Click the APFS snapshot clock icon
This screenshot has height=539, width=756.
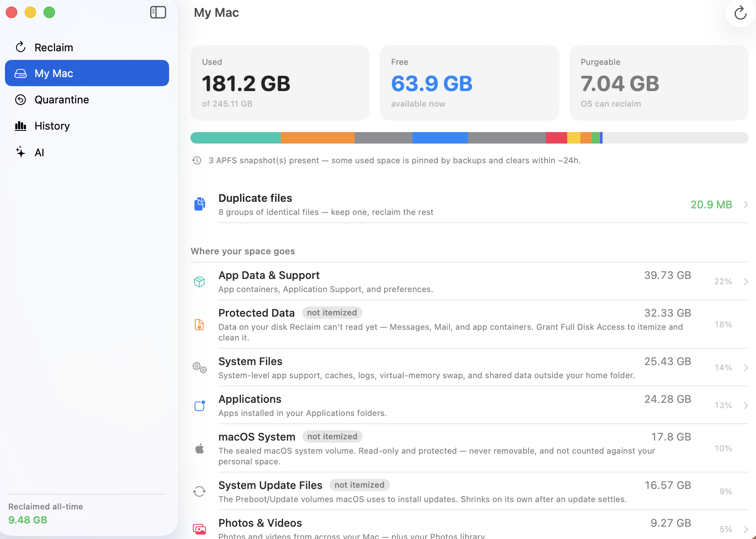coord(197,160)
